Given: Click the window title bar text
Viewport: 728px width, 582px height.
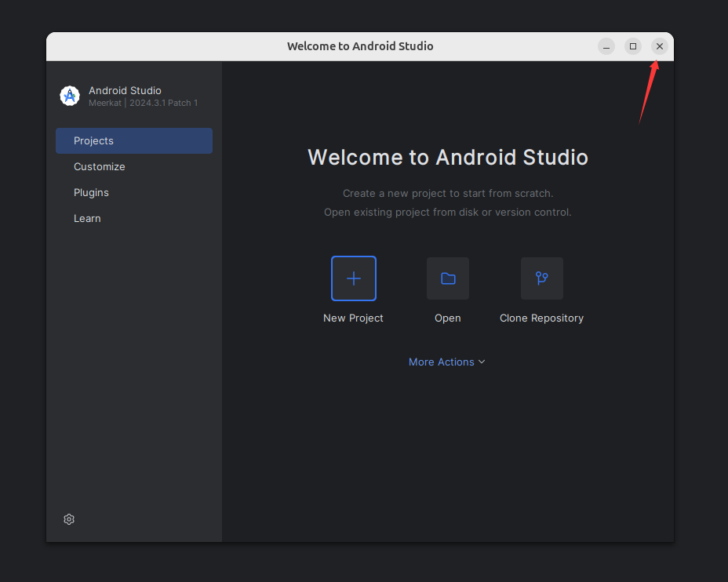Looking at the screenshot, I should click(360, 46).
